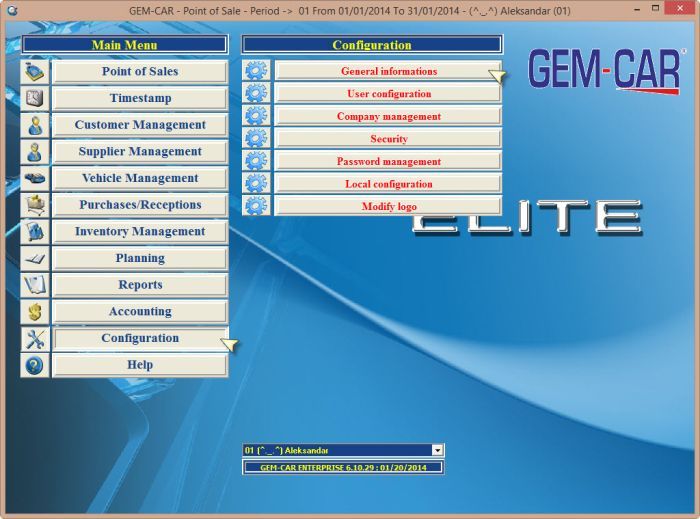Click the icon beside Inventory Management
The width and height of the screenshot is (700, 519).
pyautogui.click(x=35, y=232)
